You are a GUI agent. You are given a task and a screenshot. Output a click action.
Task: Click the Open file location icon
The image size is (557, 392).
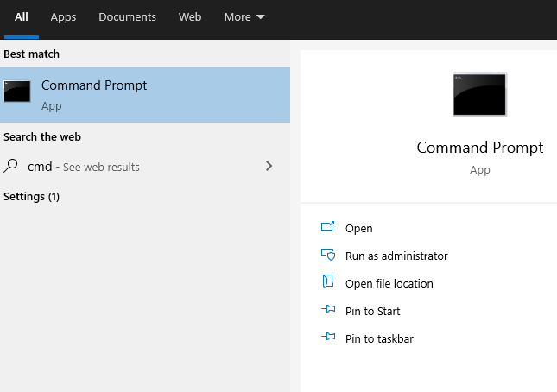pos(327,283)
